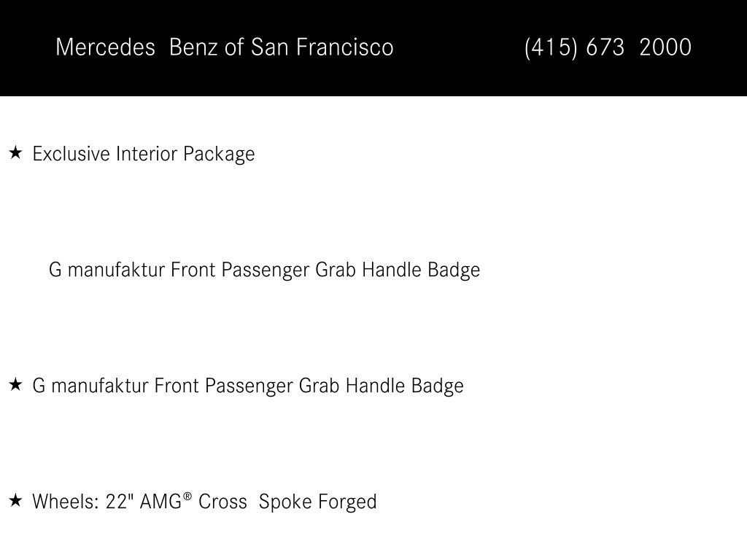Click the star before the starred G manufaktur line
747x560 pixels.
coord(16,384)
